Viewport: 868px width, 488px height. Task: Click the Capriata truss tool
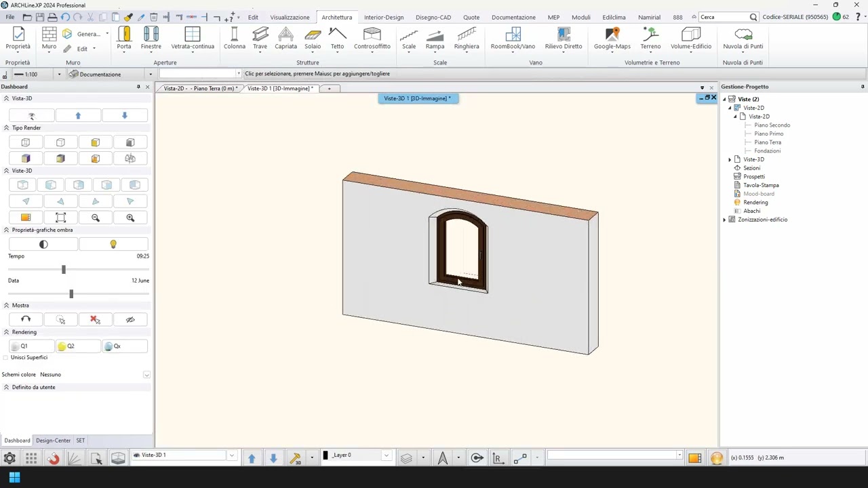pos(285,38)
